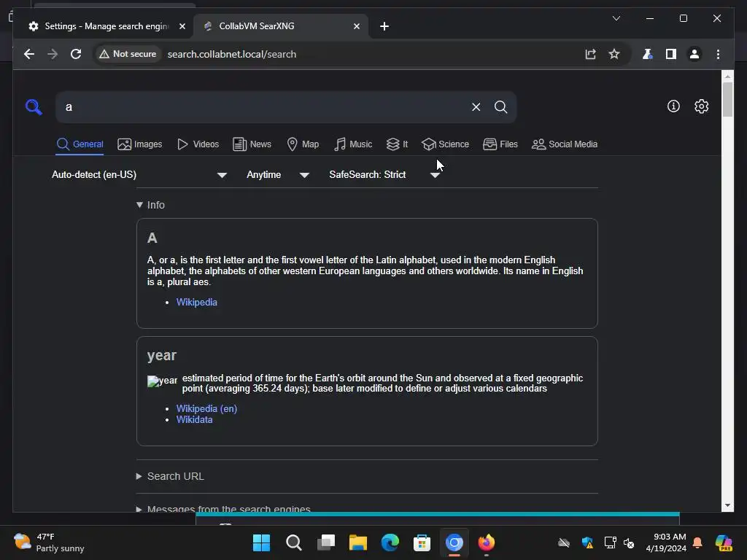Select the CollabVM SearXNG tab
The image size is (747, 560).
tap(281, 26)
